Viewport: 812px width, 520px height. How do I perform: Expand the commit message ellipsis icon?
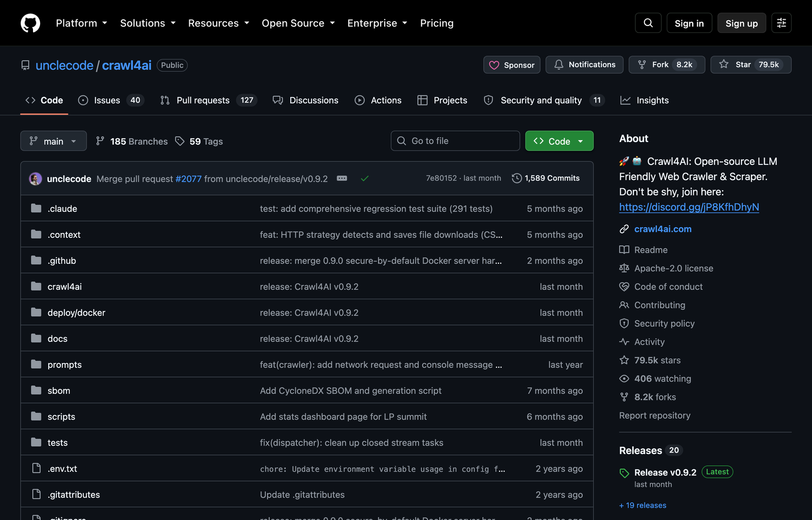point(342,178)
